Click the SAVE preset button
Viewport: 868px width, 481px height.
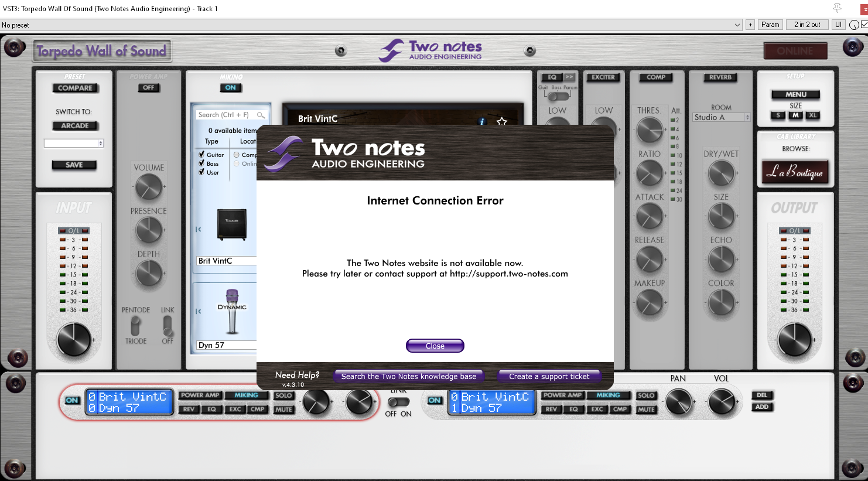(x=74, y=165)
